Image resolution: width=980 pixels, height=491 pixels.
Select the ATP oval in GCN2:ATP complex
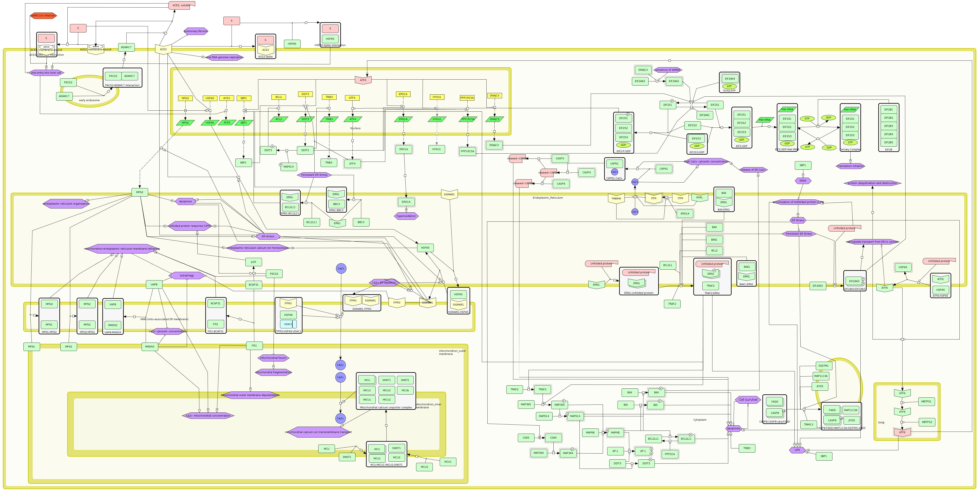729,86
